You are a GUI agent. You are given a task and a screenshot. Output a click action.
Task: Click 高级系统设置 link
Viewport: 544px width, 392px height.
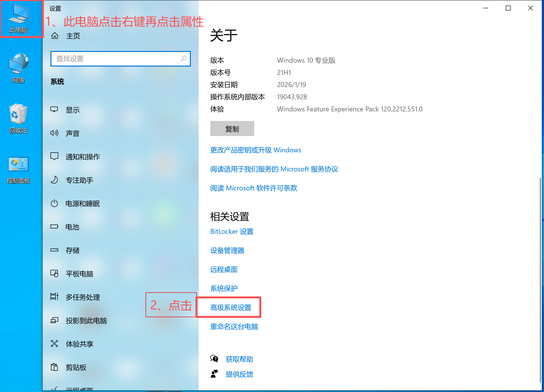click(231, 307)
